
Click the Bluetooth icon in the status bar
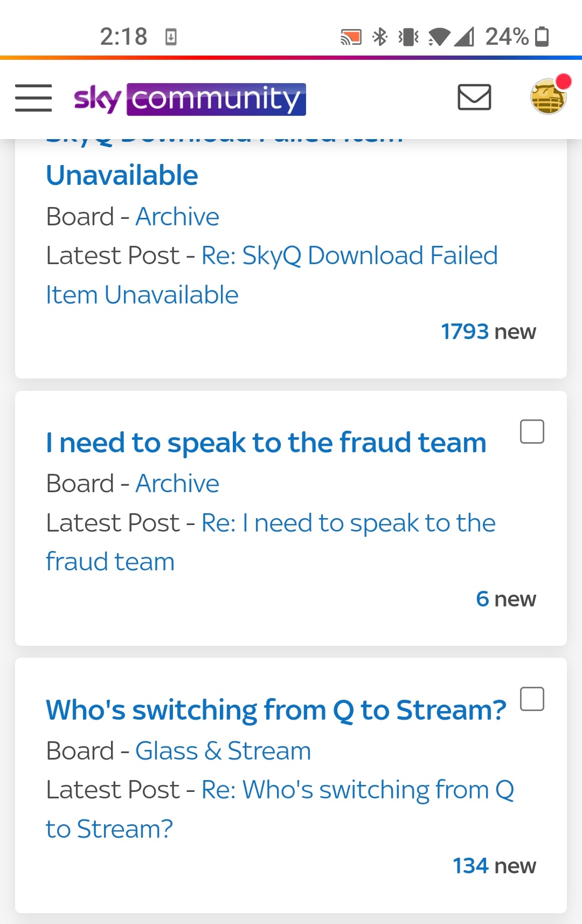point(380,37)
